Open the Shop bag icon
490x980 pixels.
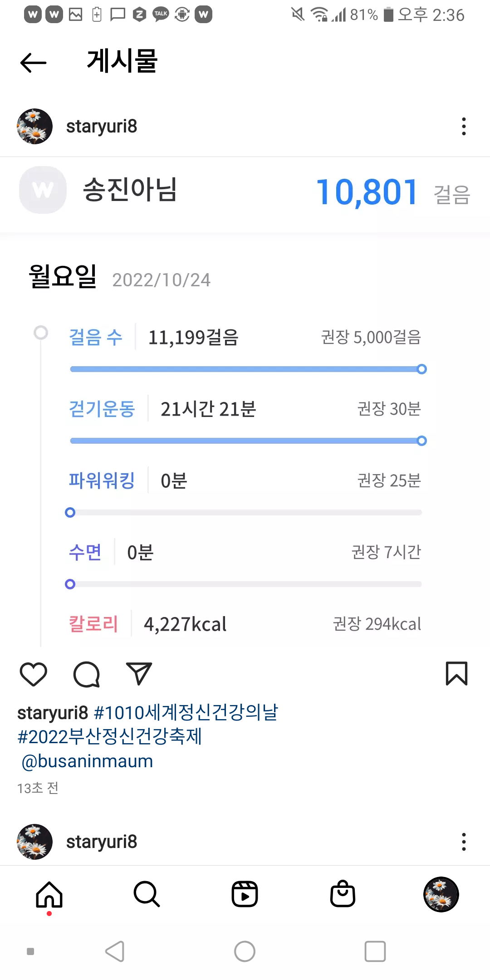(x=343, y=895)
